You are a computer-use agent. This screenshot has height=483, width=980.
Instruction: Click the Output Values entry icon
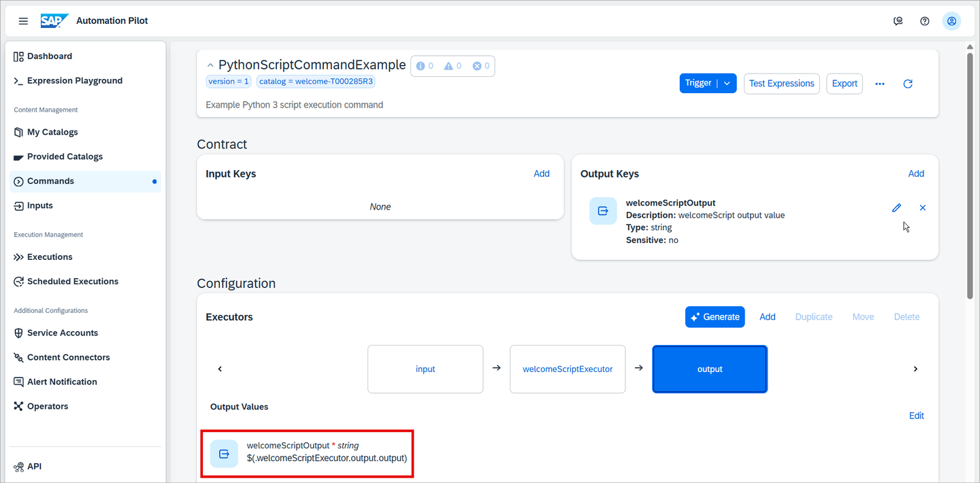(x=224, y=454)
